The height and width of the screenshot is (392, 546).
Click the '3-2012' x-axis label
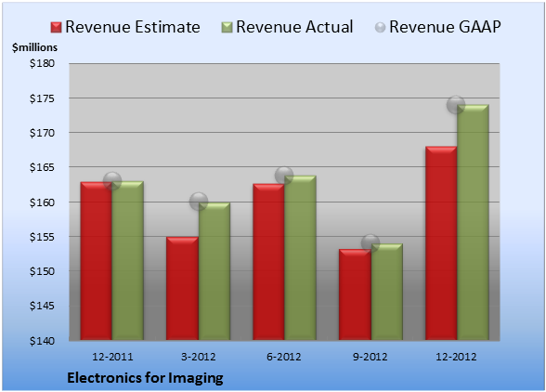coord(198,357)
